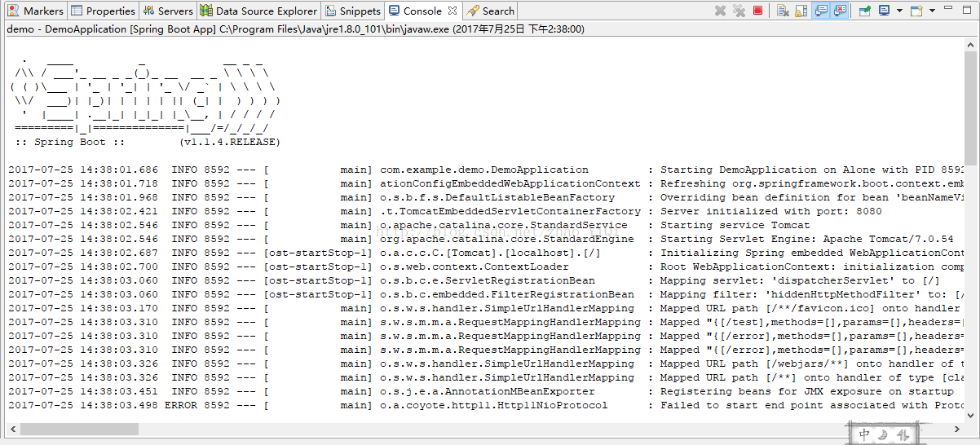The height and width of the screenshot is (445, 980).
Task: Click the 'Mapping filter: hiddenHttpMethodFilter' log line
Action: 486,294
